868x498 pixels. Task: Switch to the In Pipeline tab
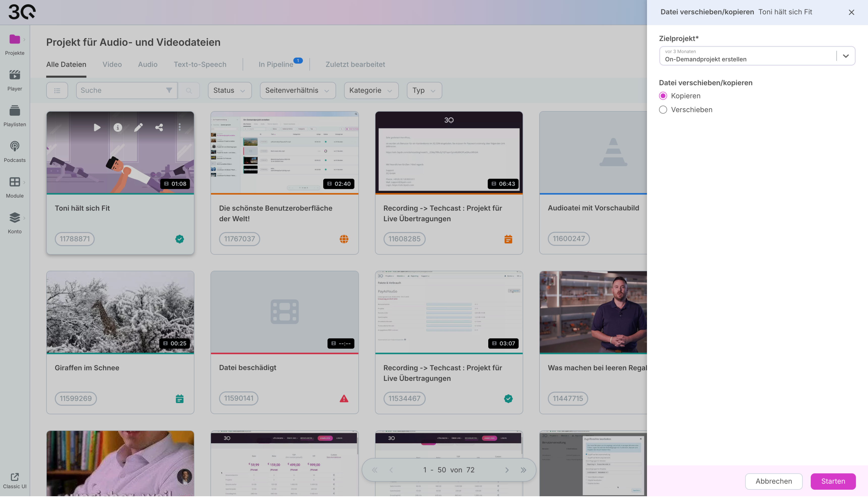[276, 65]
